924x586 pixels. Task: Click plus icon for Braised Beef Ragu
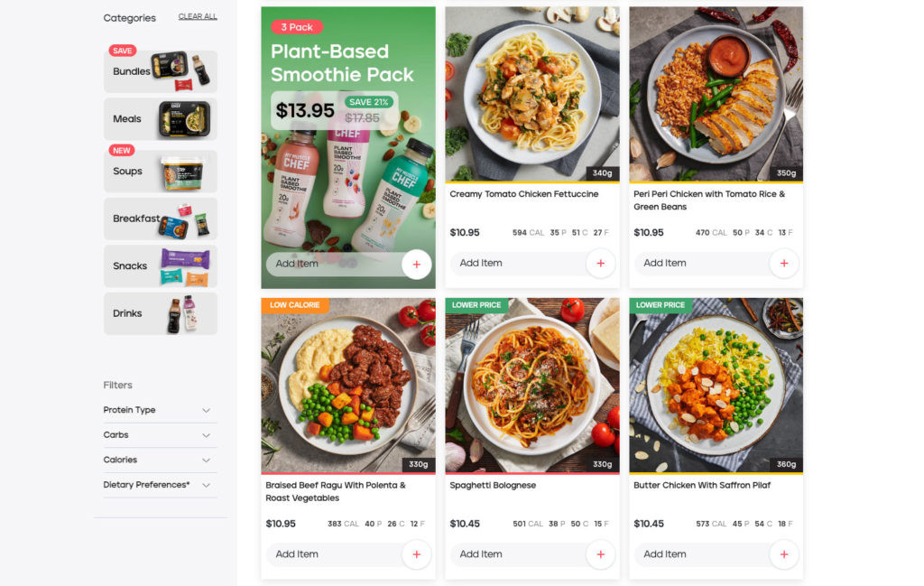(x=417, y=554)
